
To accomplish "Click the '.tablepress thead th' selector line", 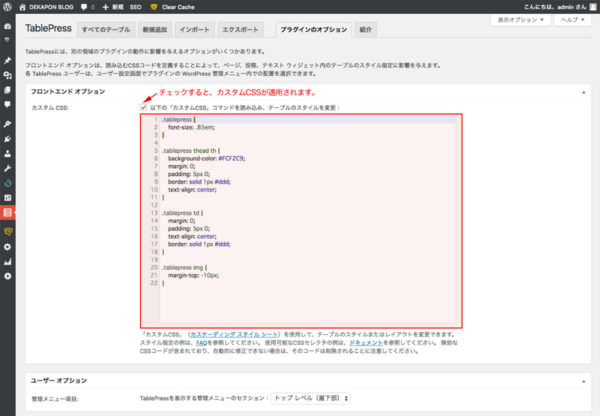I will pos(191,151).
